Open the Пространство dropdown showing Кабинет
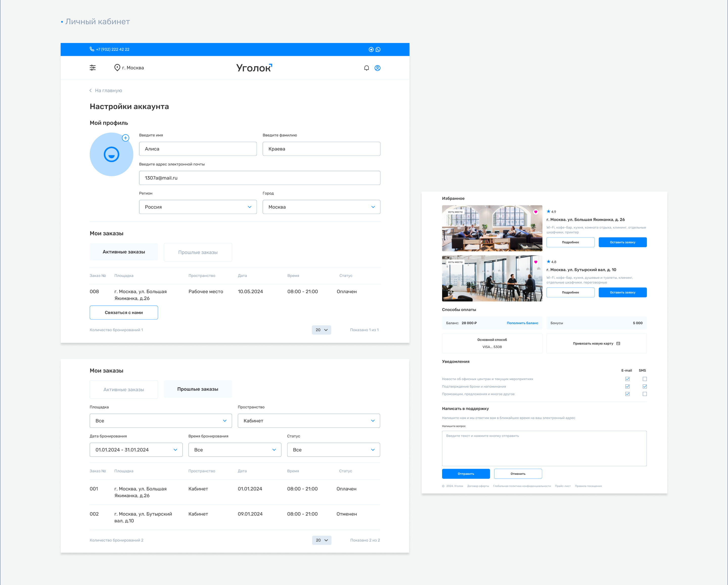The image size is (728, 585). click(x=309, y=420)
